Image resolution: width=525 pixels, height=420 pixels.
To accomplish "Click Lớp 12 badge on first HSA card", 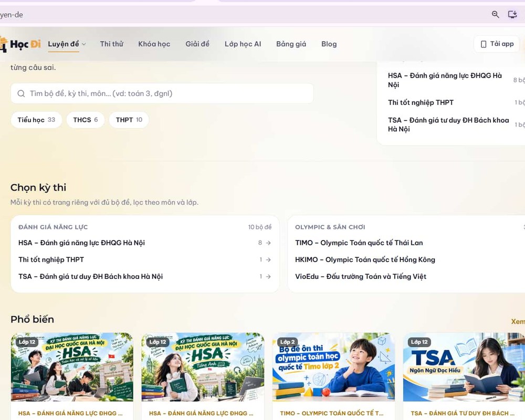I will 27,342.
